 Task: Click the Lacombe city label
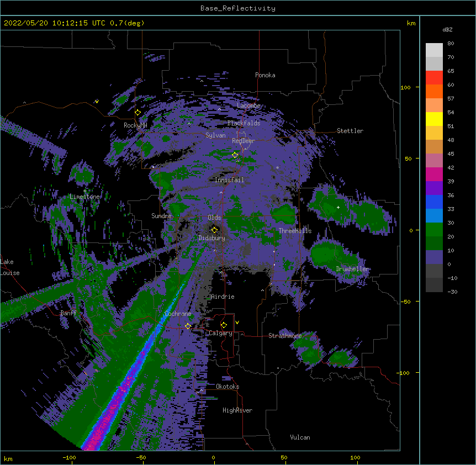pyautogui.click(x=248, y=105)
